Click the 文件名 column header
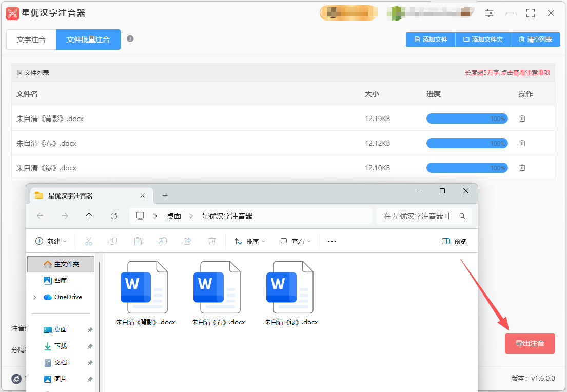Screen dimensions: 567x392 [x=27, y=94]
